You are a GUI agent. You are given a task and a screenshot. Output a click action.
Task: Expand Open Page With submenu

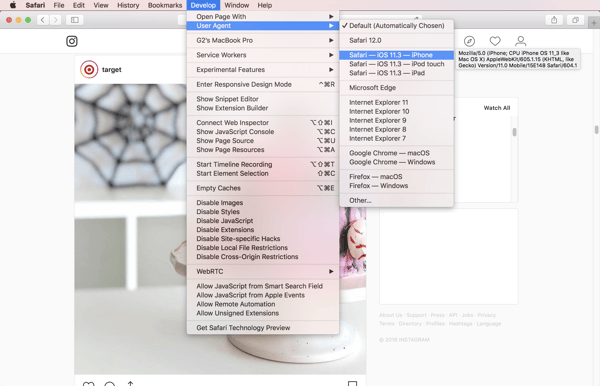click(x=262, y=16)
